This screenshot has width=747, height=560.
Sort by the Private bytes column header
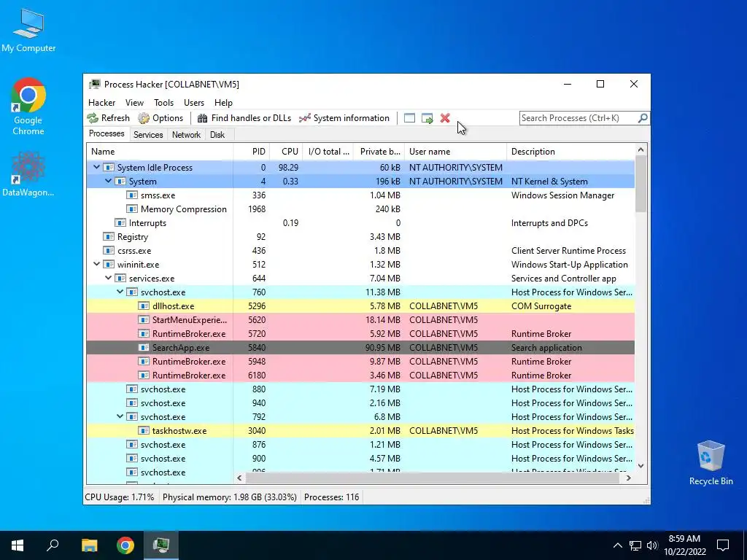point(379,152)
